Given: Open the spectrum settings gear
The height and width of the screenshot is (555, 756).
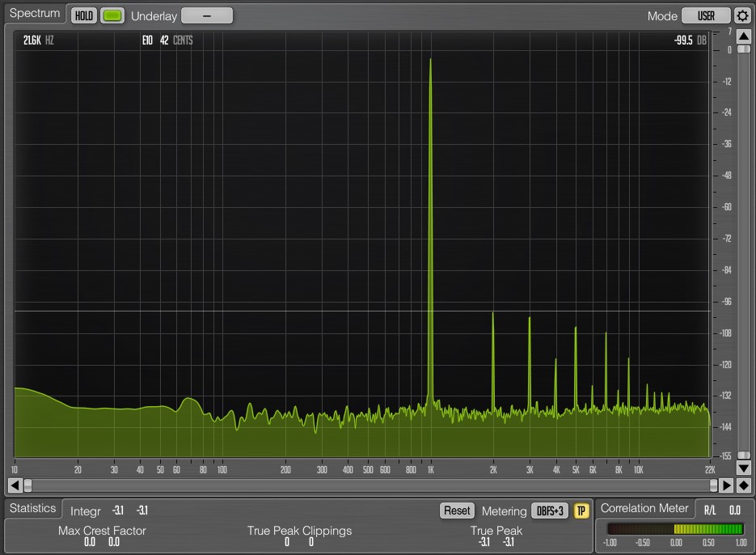Looking at the screenshot, I should (742, 15).
